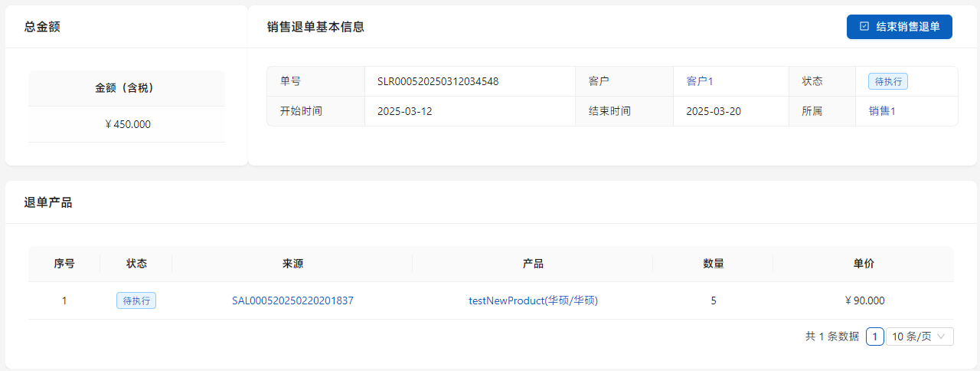Viewport: 980px width, 371px height.
Task: Click the 来源 column header
Action: pyautogui.click(x=292, y=264)
